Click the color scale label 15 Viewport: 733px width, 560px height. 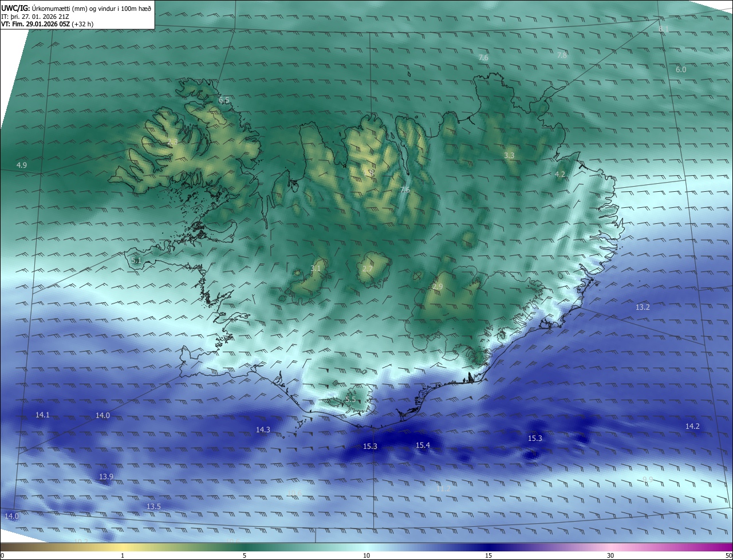(x=488, y=555)
